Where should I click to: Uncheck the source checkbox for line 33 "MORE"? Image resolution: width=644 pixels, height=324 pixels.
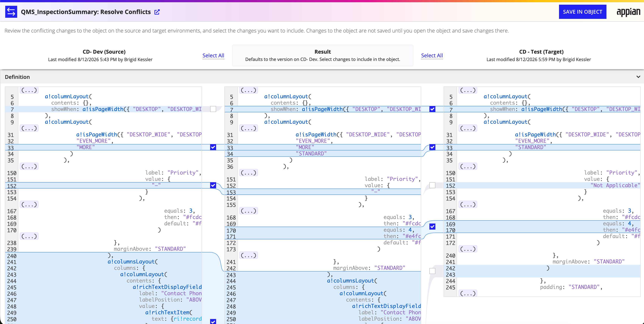coord(213,147)
